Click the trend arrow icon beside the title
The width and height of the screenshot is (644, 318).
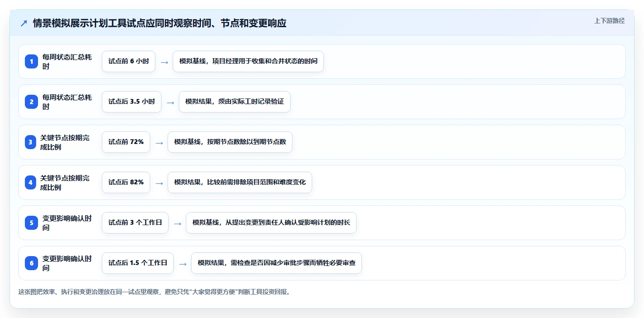click(x=24, y=23)
